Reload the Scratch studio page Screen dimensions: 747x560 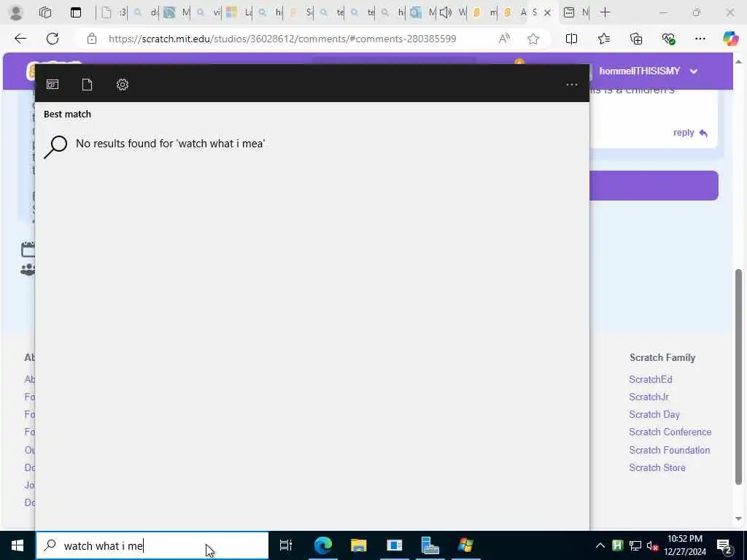[x=53, y=39]
